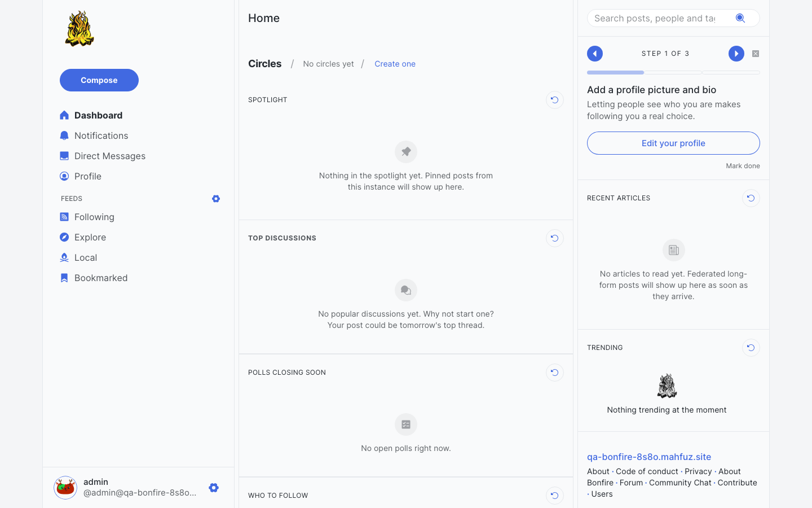Click the Create one circles link
812x508 pixels.
(395, 64)
